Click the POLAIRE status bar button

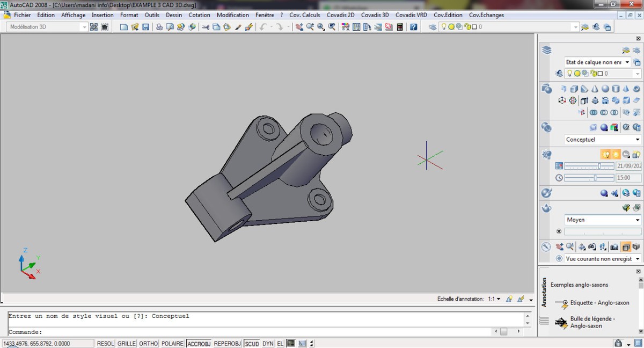click(x=173, y=344)
